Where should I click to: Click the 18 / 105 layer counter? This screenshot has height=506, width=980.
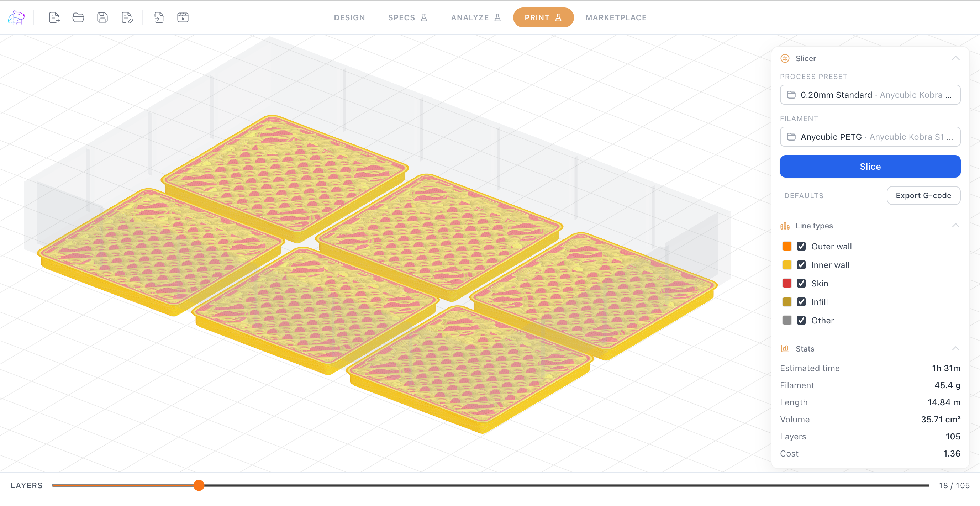[954, 485]
